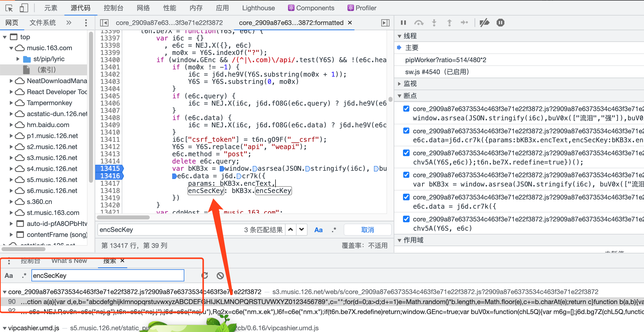Image resolution: width=644 pixels, height=332 pixels.
Task: Open unformatted core_2909a87e63 file tab
Action: click(169, 23)
